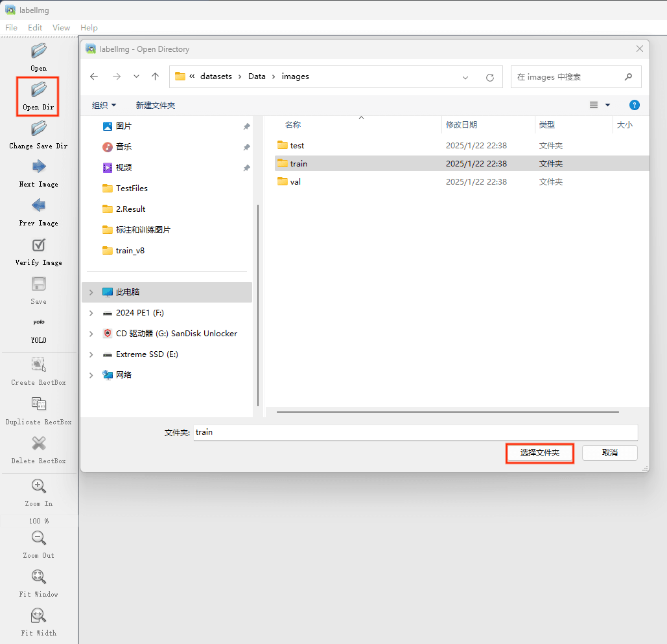Viewport: 667px width, 644px height.
Task: Click the Open Dir toolbar icon
Action: (x=39, y=89)
